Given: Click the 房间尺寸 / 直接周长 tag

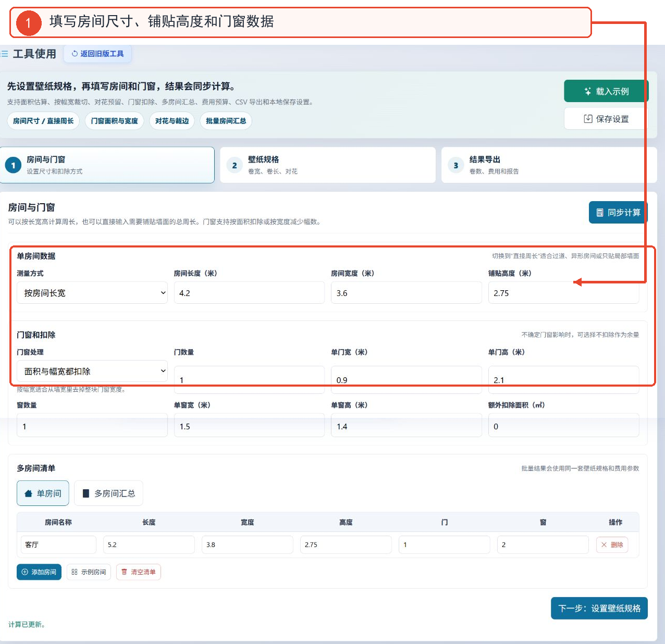Looking at the screenshot, I should 43,121.
